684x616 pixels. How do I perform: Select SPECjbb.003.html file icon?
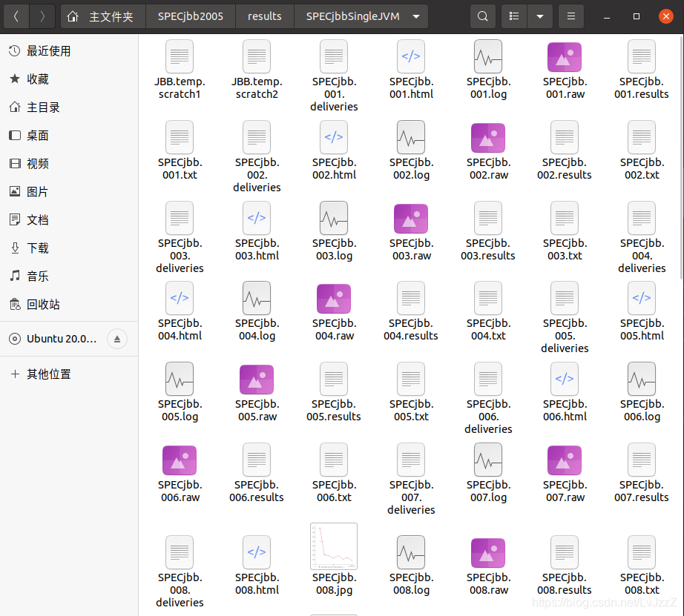coord(257,217)
